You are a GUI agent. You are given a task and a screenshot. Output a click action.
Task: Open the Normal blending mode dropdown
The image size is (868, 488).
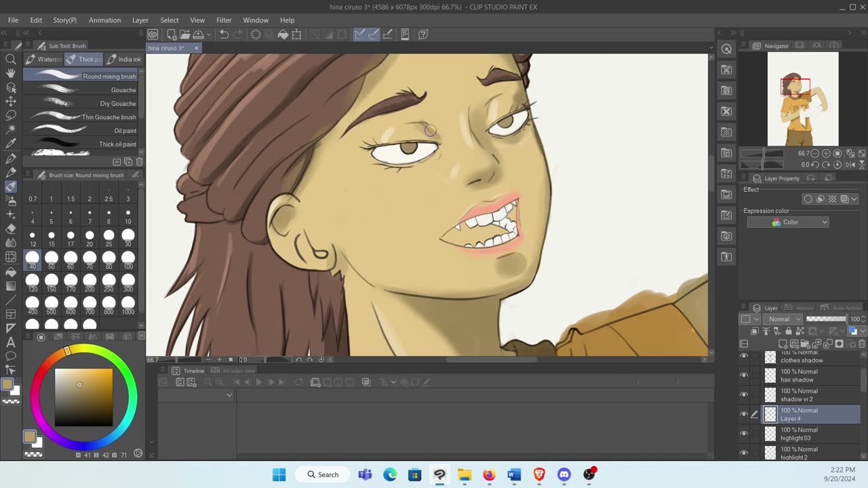[784, 319]
